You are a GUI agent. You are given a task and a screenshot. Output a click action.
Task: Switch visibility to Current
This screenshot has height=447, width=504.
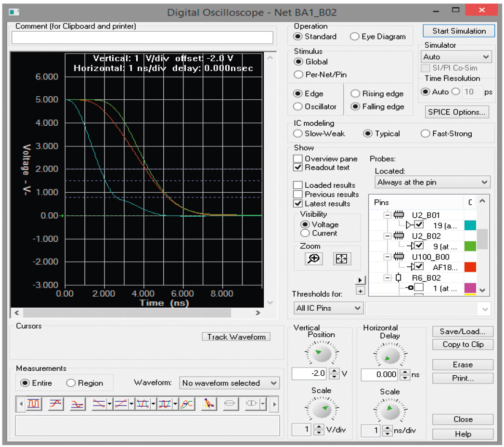[305, 233]
